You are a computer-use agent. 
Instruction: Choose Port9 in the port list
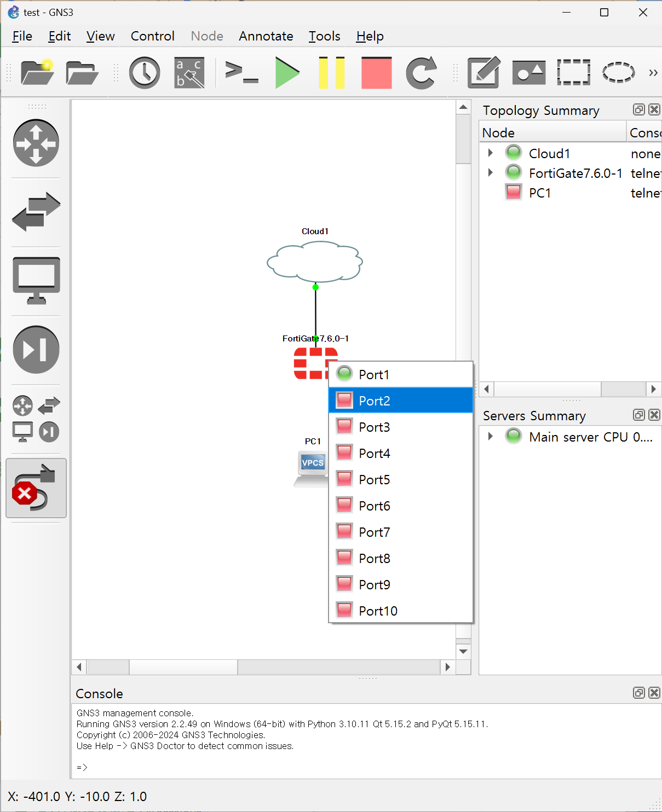coord(401,584)
